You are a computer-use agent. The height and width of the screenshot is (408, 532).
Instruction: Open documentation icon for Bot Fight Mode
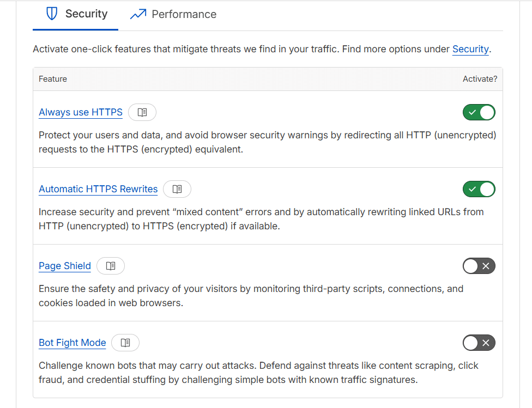(x=125, y=343)
